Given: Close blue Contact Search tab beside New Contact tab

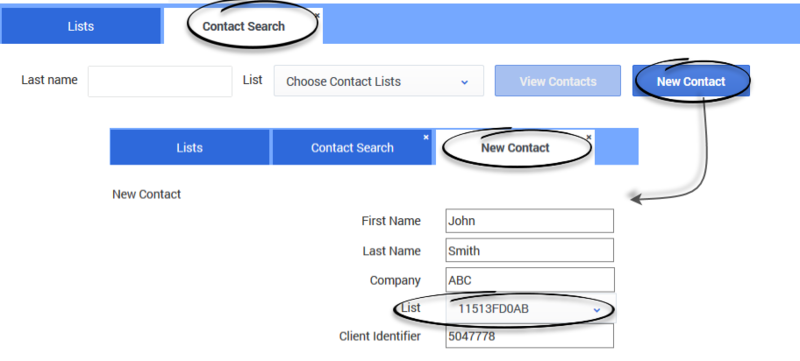Looking at the screenshot, I should 426,137.
